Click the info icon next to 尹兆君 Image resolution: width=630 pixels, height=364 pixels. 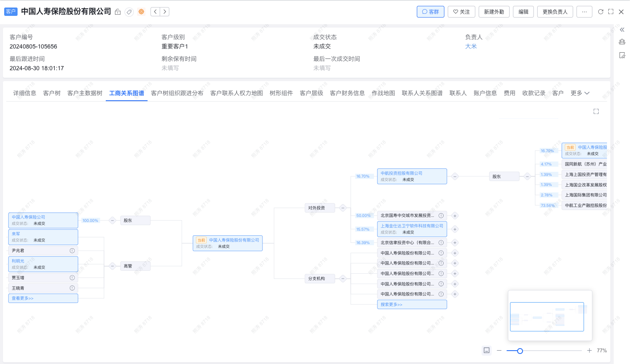pyautogui.click(x=72, y=251)
